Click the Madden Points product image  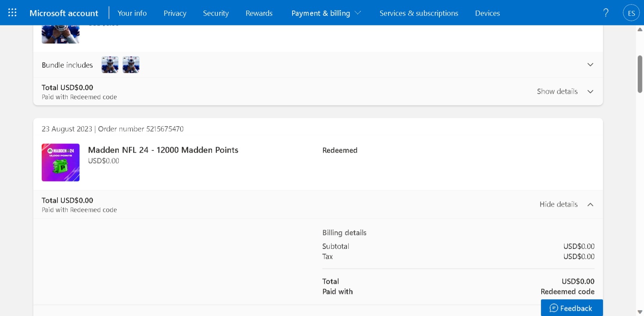click(x=61, y=162)
